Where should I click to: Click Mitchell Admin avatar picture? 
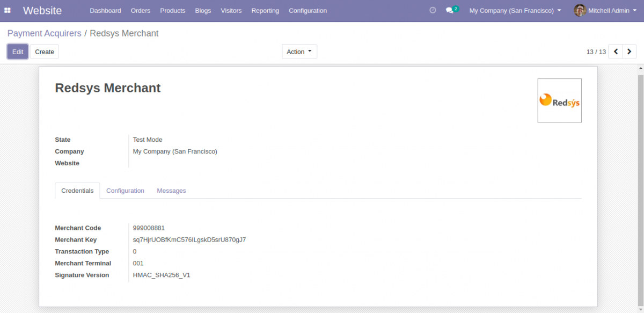click(580, 10)
